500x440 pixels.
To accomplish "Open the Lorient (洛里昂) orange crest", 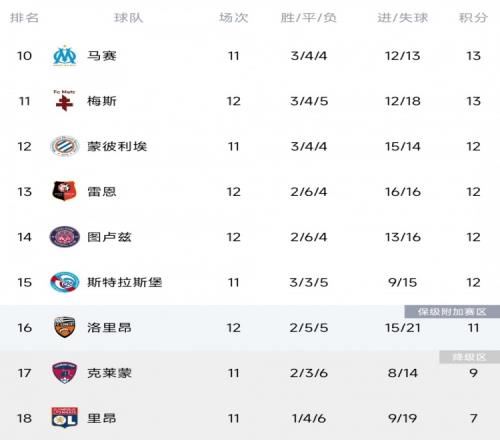I will [x=65, y=327].
